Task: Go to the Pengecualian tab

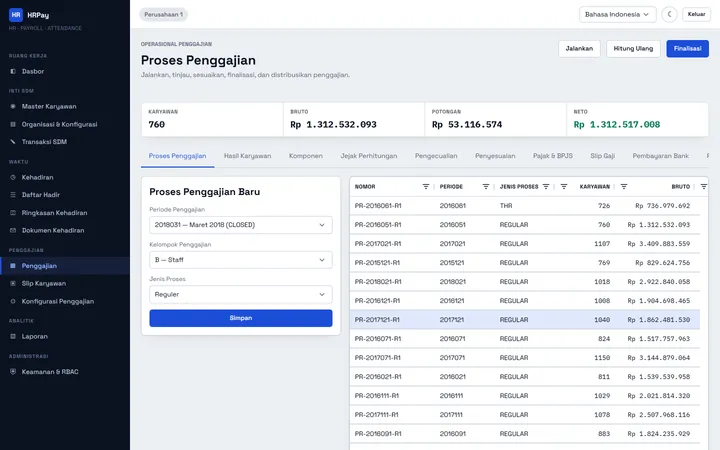Action: tap(436, 156)
